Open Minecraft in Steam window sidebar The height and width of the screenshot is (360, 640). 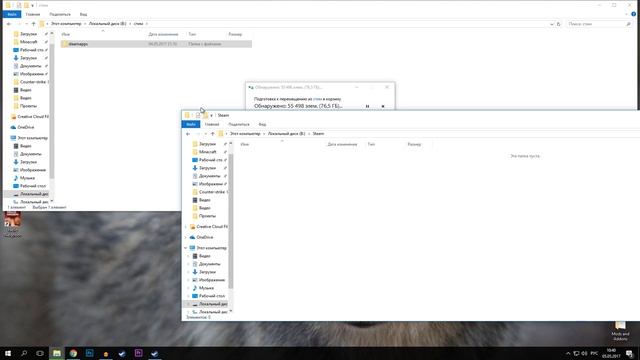tap(207, 152)
